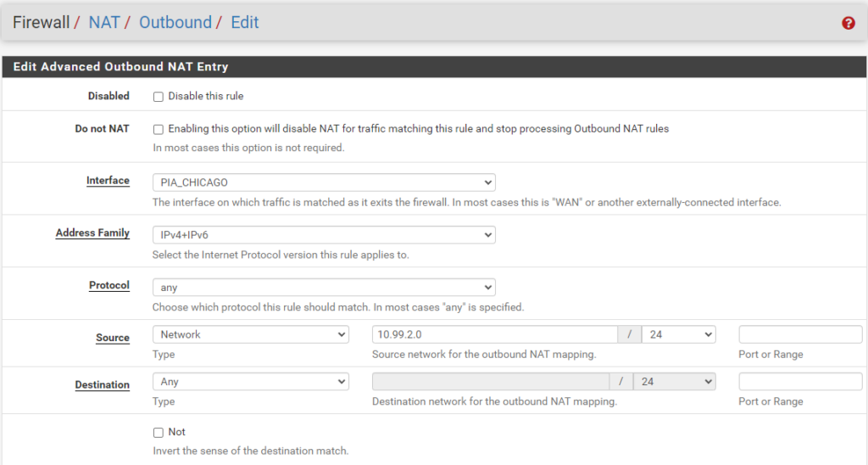
Task: Change the Source subnet mask 24 dropdown
Action: coord(679,334)
